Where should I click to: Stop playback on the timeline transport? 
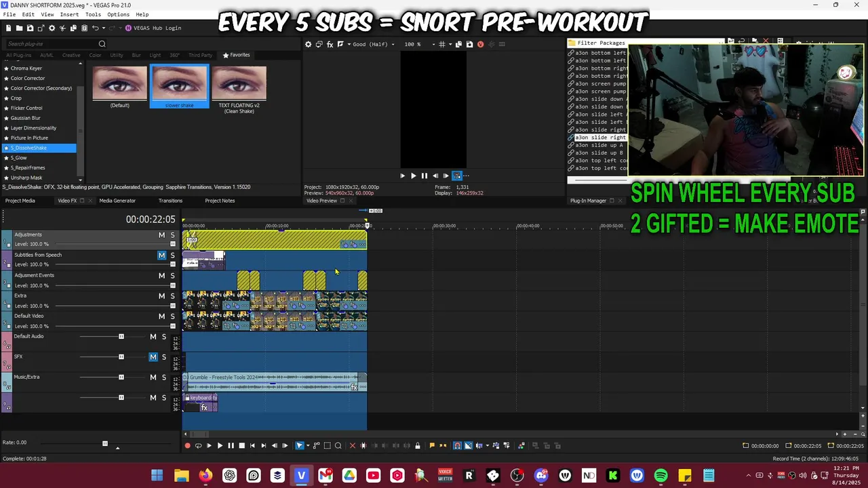click(241, 445)
